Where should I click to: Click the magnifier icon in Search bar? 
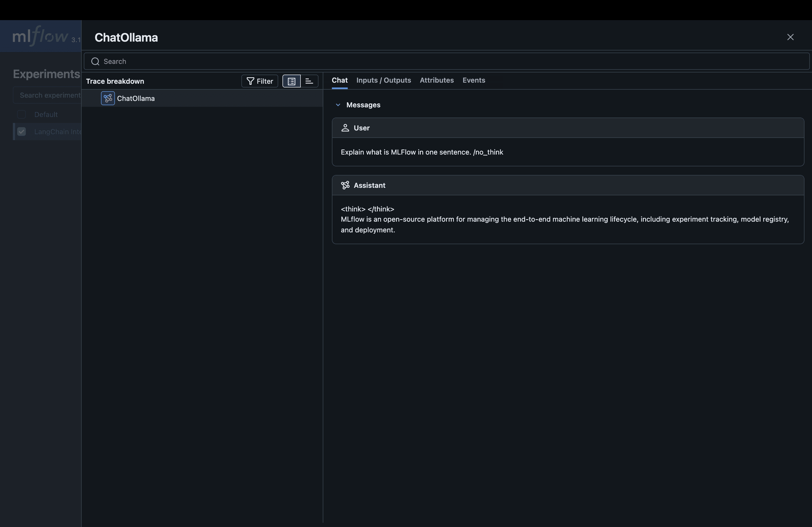(x=95, y=61)
